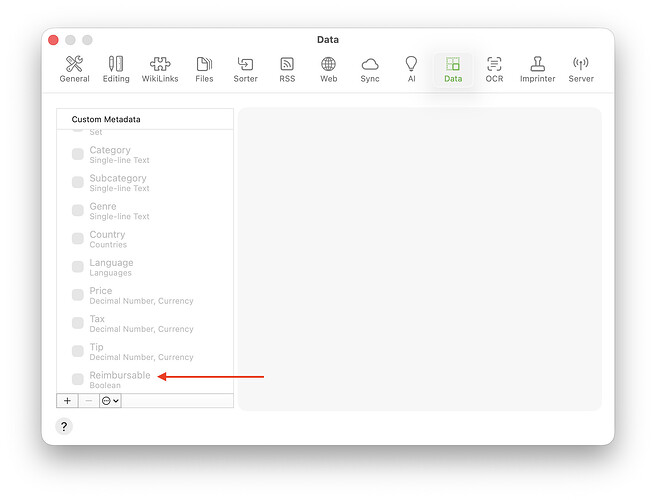Open the ellipsis action dropdown menu
This screenshot has height=500, width=656.
[110, 401]
